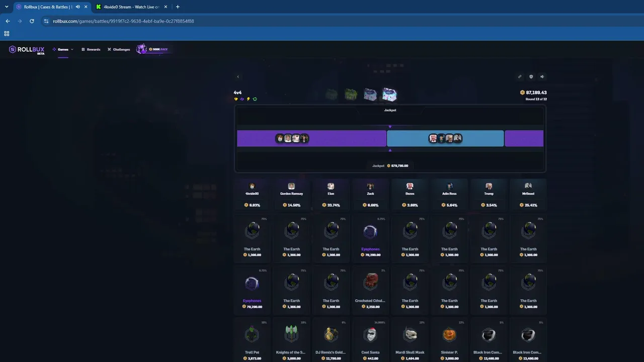Image resolution: width=644 pixels, height=362 pixels.
Task: Click MrBeast's 25.41% jackpot share
Action: 528,205
